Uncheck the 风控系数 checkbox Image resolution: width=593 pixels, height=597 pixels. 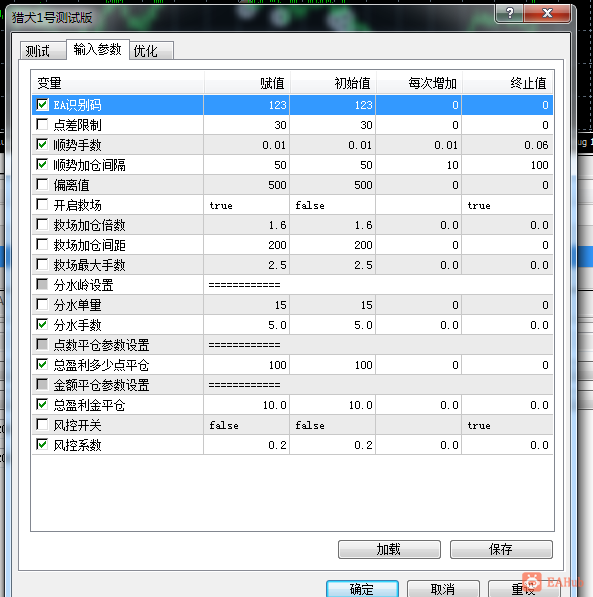pyautogui.click(x=42, y=444)
